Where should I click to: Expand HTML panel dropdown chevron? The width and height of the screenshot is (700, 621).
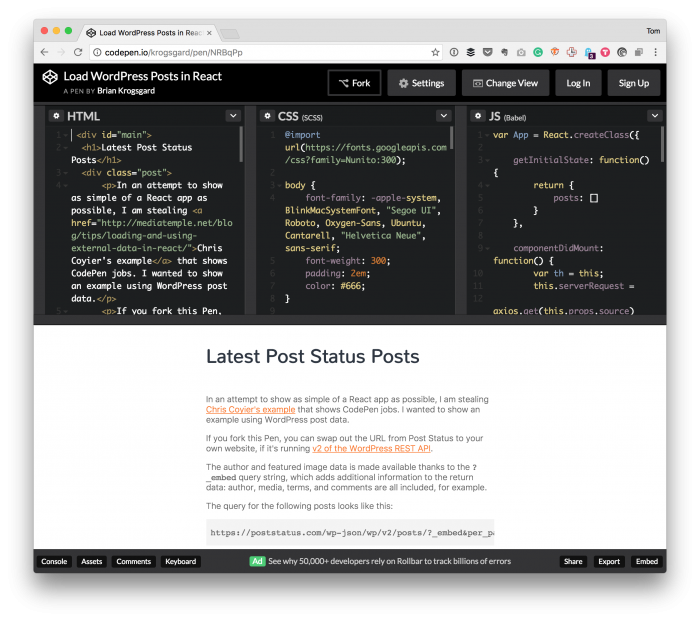(233, 116)
